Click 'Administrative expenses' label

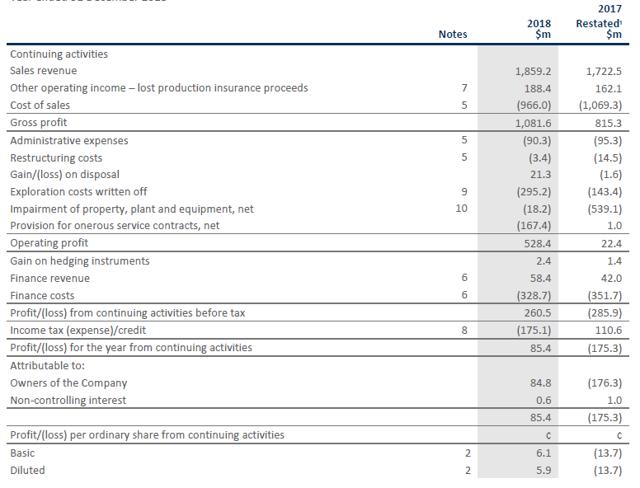click(x=69, y=141)
